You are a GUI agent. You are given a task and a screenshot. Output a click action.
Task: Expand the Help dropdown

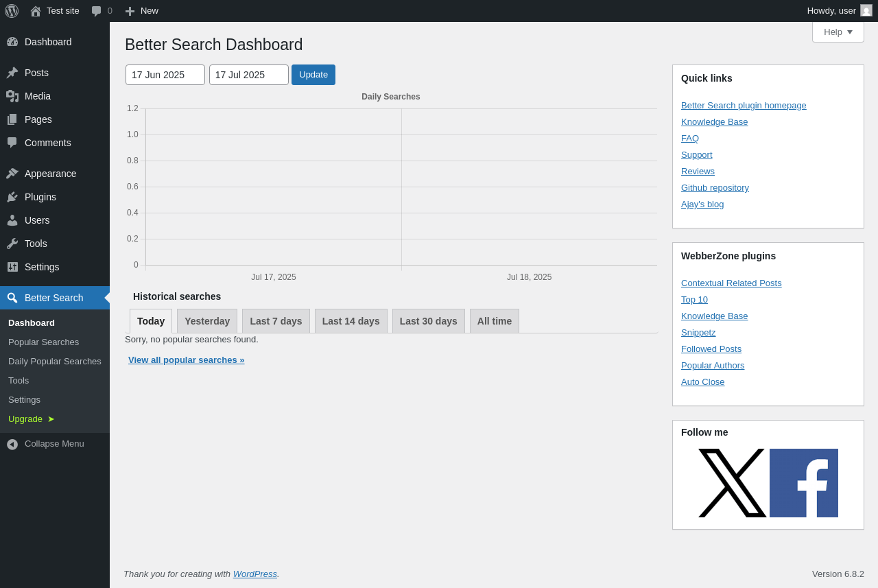838,32
